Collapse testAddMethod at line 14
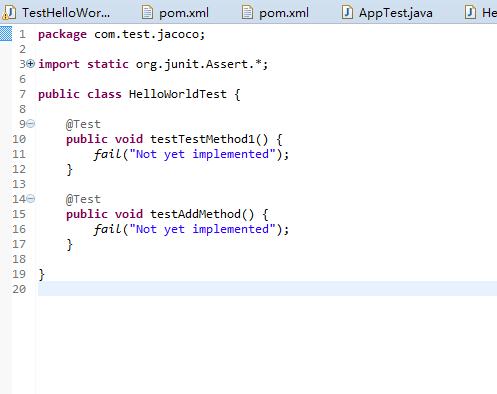 point(30,199)
